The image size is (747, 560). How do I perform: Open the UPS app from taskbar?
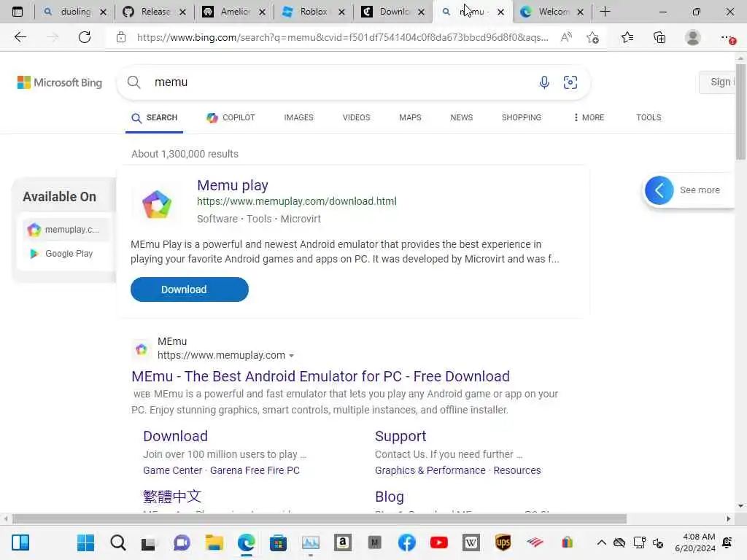click(x=503, y=542)
